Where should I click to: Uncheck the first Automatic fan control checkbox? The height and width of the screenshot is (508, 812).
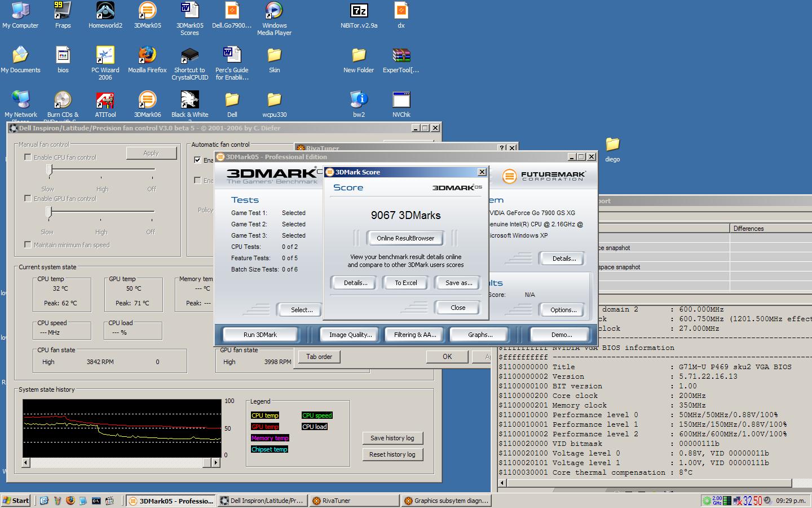coord(197,160)
